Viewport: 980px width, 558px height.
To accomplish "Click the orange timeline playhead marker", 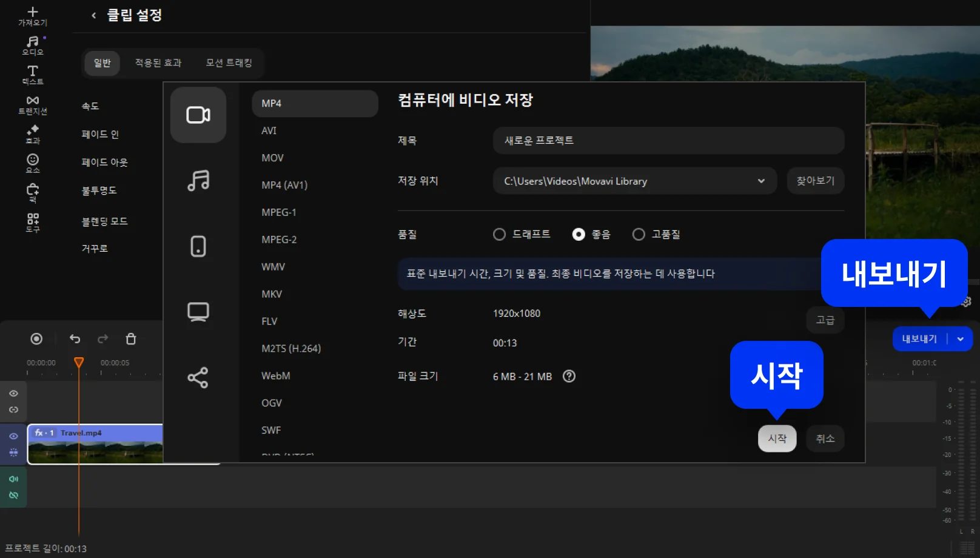I will pos(79,362).
